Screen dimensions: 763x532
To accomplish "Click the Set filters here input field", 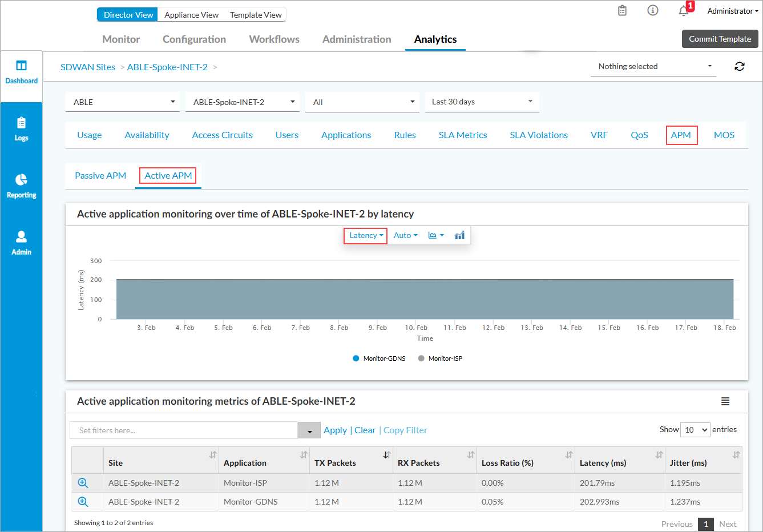I will pyautogui.click(x=183, y=430).
